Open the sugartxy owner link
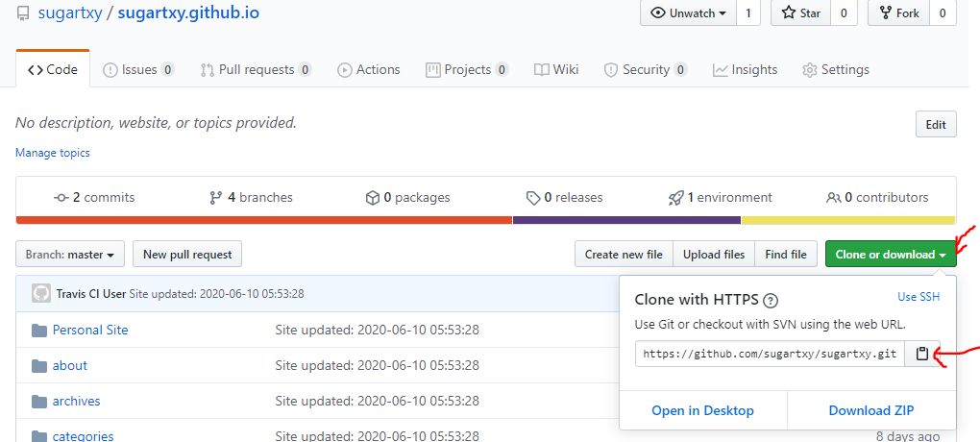980x442 pixels. click(x=70, y=13)
